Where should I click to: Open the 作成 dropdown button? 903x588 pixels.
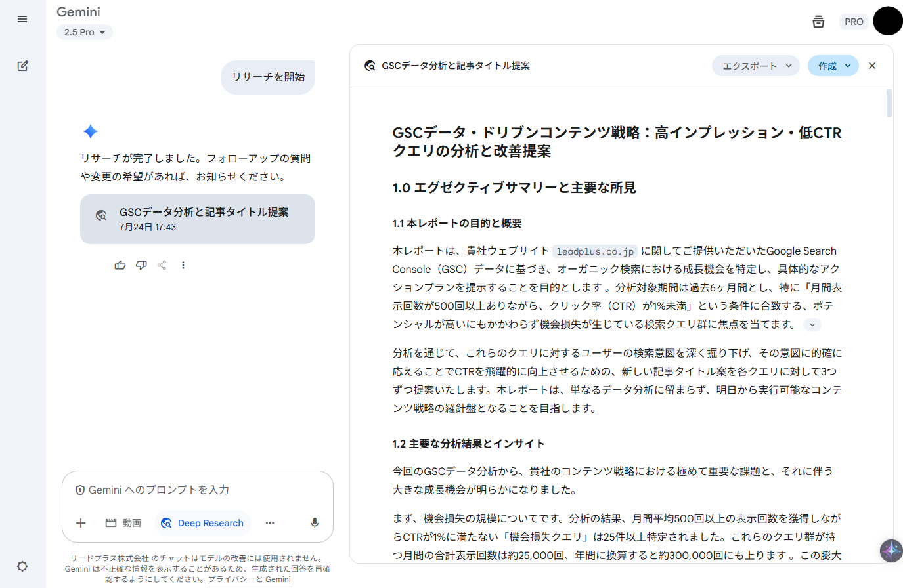[x=833, y=66]
